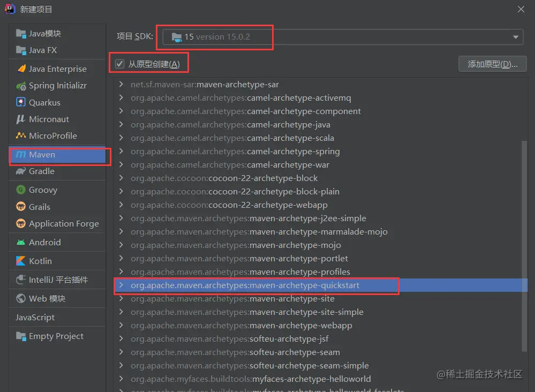Choose Spring Initializr generator label

pyautogui.click(x=58, y=86)
